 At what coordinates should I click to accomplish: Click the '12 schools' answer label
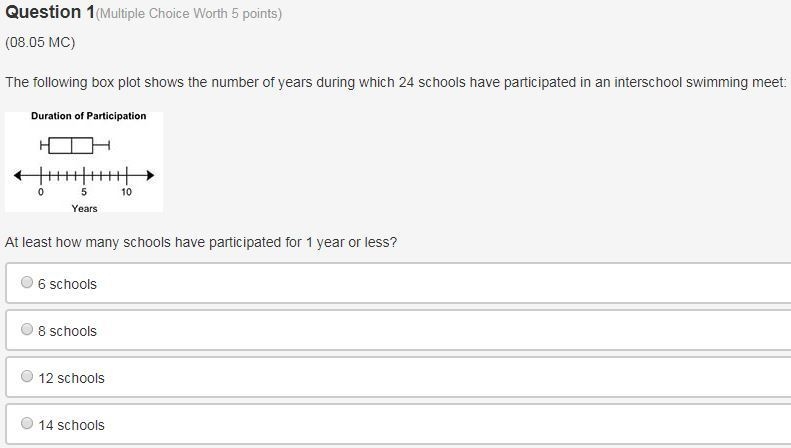click(x=71, y=378)
